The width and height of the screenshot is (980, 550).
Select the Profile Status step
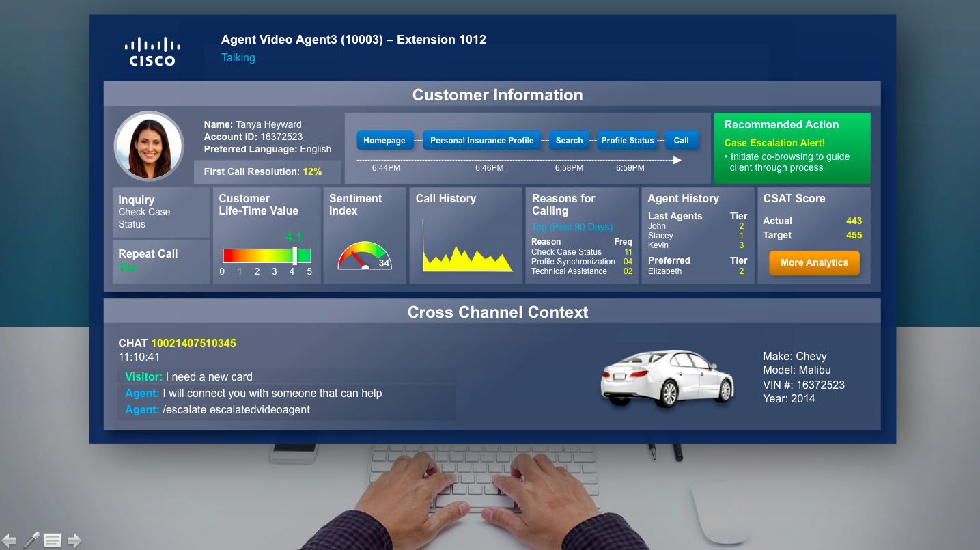627,141
